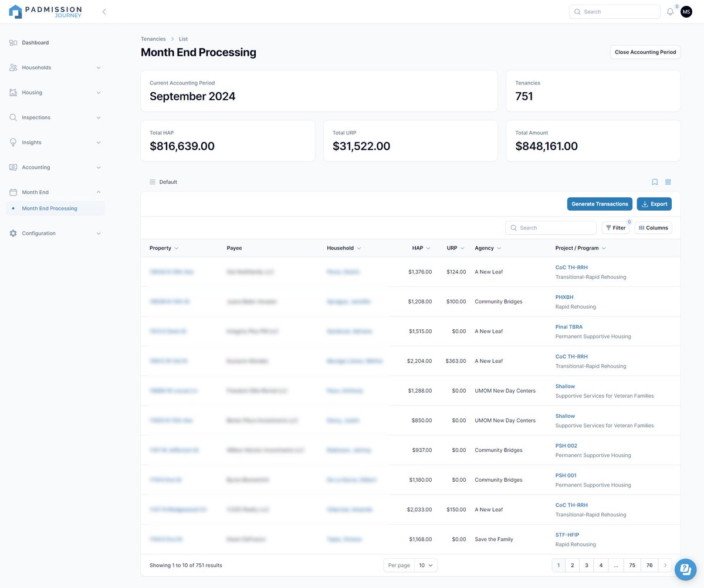The image size is (704, 588).
Task: Sort by Agency column header
Action: point(488,248)
